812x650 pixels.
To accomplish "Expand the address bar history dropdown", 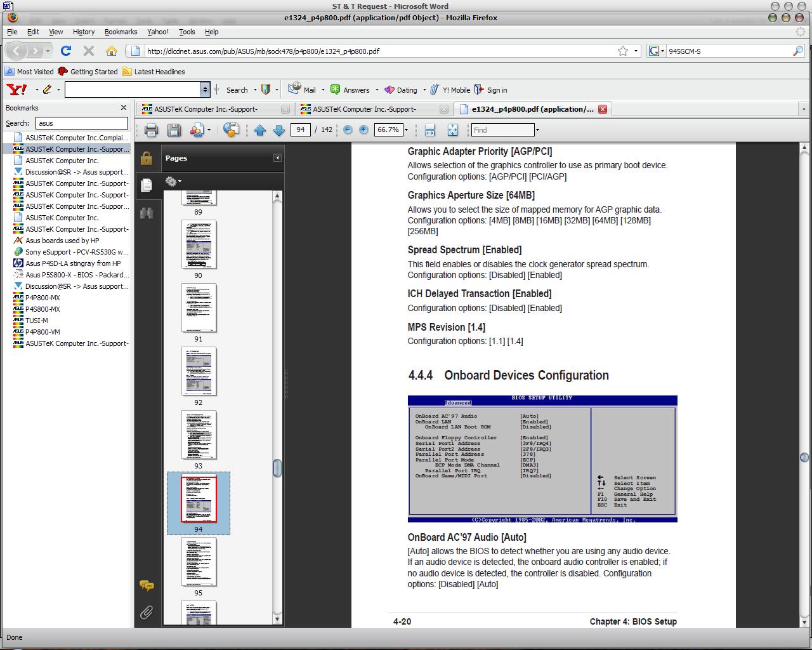I will 636,51.
